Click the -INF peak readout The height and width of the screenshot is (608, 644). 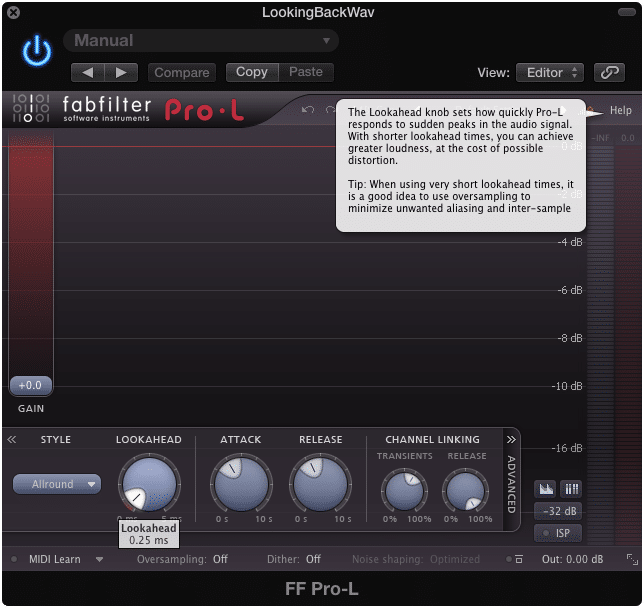coord(600,138)
